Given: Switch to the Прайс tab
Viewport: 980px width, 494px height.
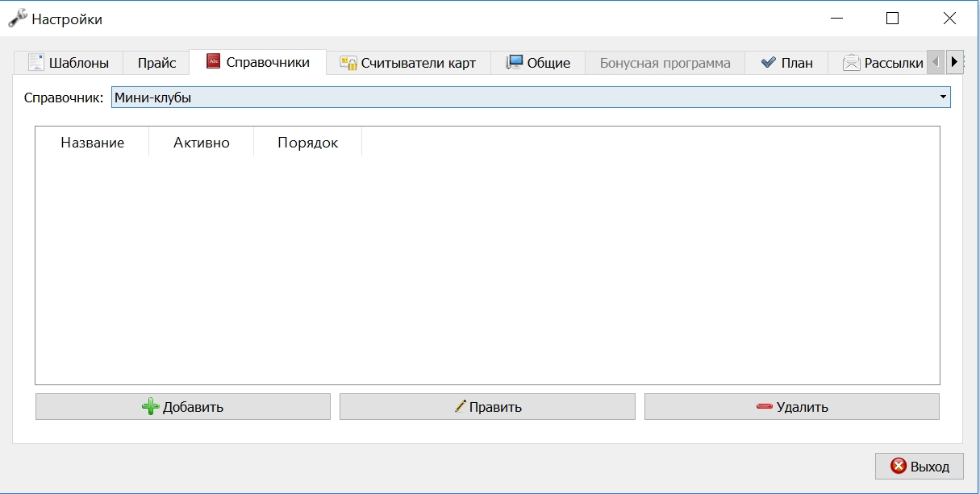Looking at the screenshot, I should pyautogui.click(x=156, y=63).
